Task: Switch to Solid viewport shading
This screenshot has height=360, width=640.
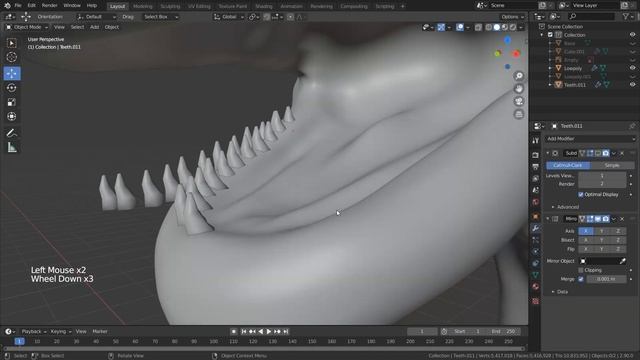Action: click(x=497, y=27)
